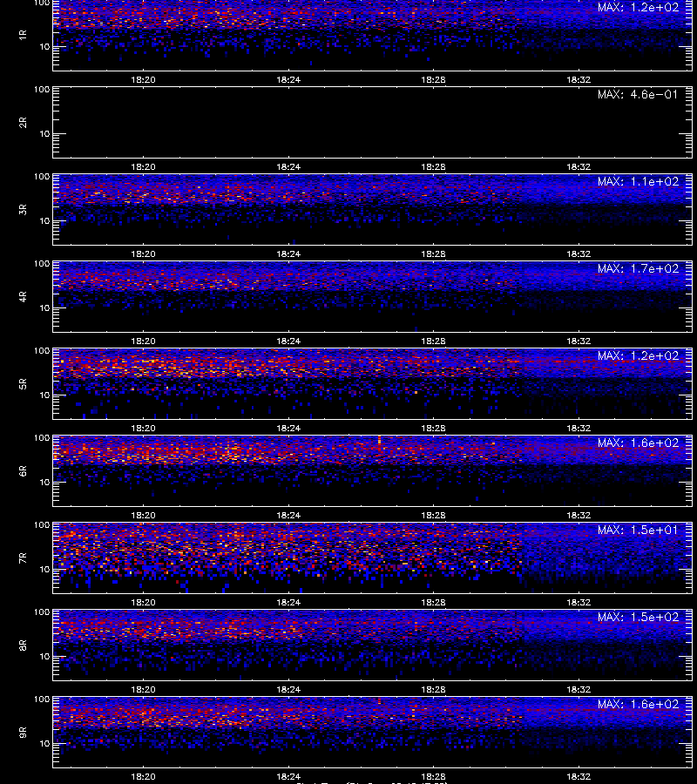This screenshot has height=784, width=697.
Task: Select the 18:24 time label under panel 6R
Action: 288,515
